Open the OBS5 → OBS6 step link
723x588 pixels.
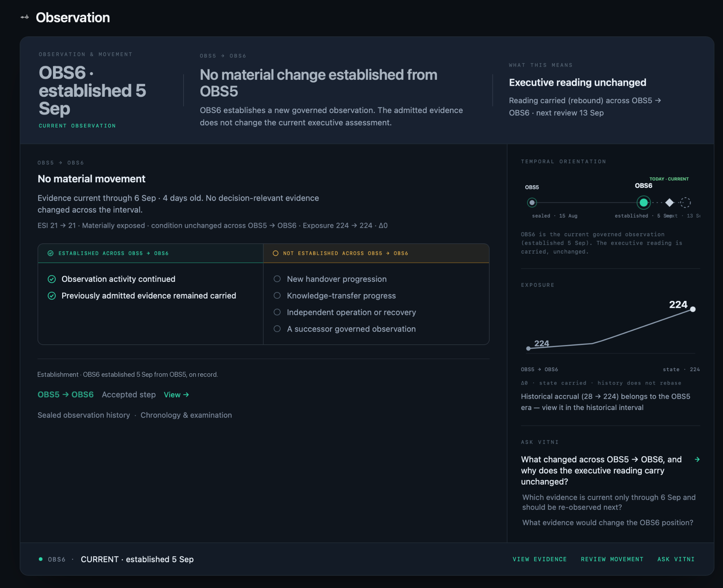(x=66, y=395)
